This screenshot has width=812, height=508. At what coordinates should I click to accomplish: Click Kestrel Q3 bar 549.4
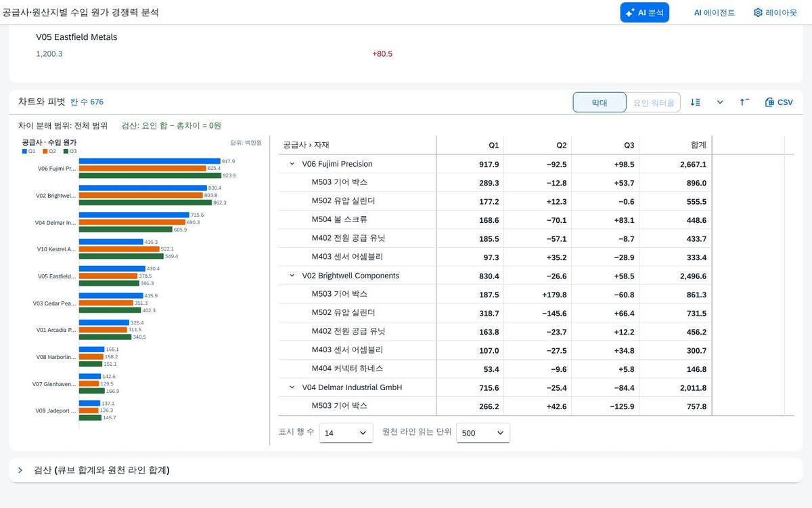(121, 256)
